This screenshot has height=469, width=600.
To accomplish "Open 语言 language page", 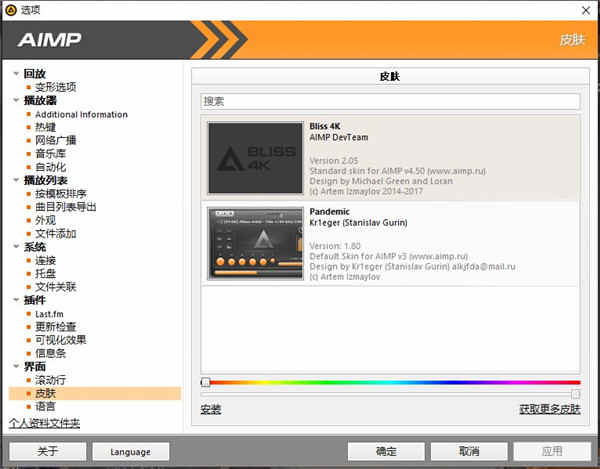I will 46,406.
